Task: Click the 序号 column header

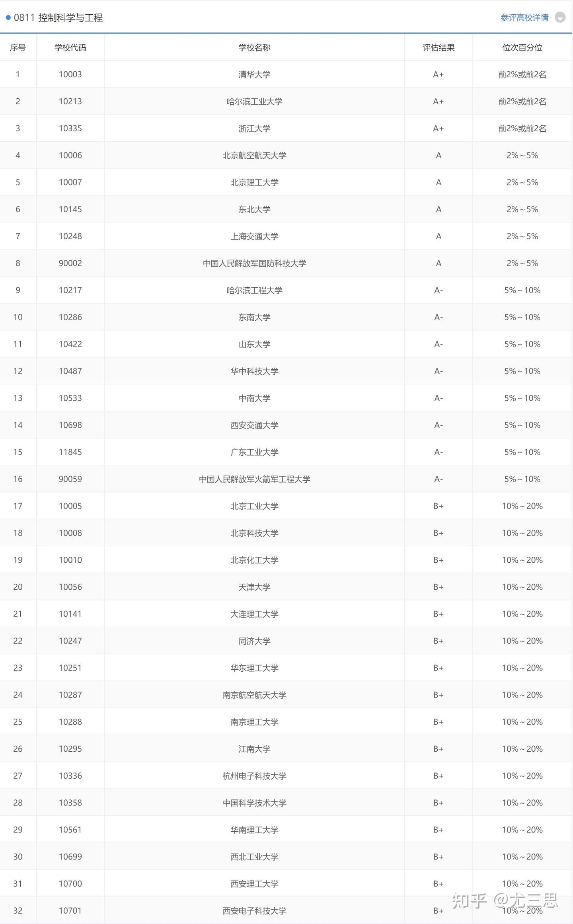Action: [x=18, y=48]
